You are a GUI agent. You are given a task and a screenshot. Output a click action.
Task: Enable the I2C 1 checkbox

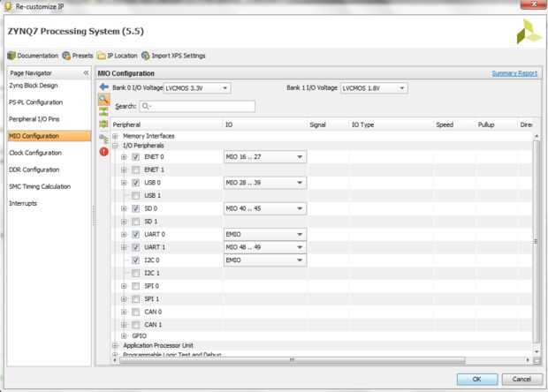tap(135, 273)
